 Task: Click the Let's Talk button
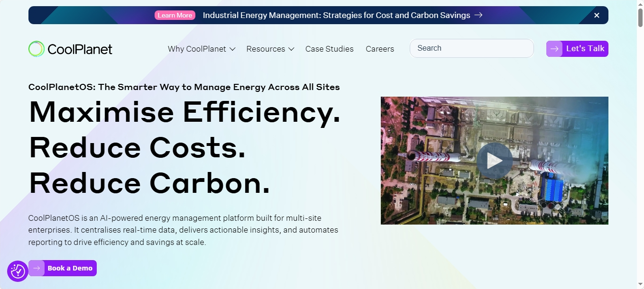pos(577,49)
